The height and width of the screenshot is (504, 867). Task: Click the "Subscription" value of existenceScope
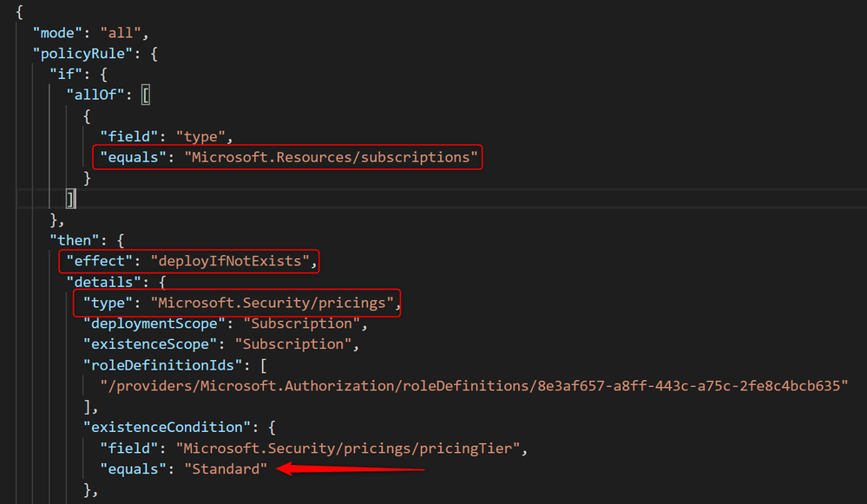pyautogui.click(x=293, y=344)
